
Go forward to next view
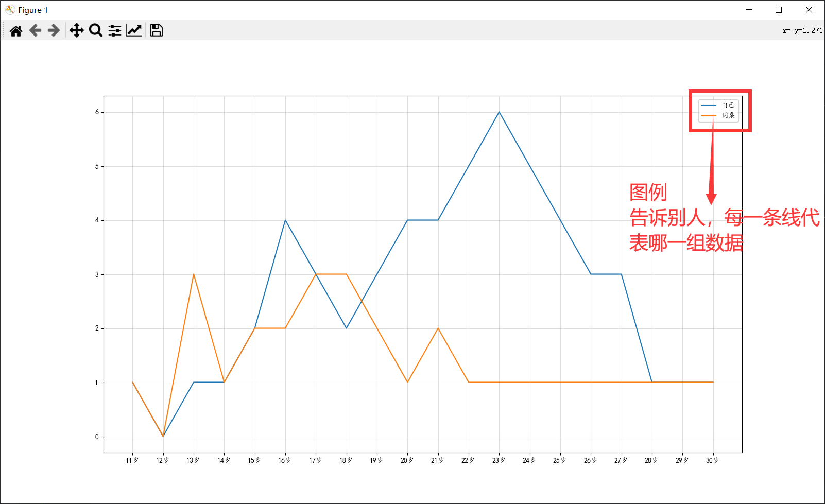[x=54, y=31]
